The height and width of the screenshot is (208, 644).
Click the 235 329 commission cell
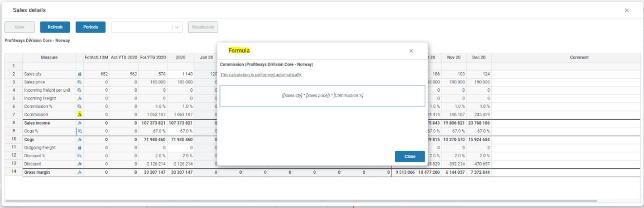pos(479,115)
